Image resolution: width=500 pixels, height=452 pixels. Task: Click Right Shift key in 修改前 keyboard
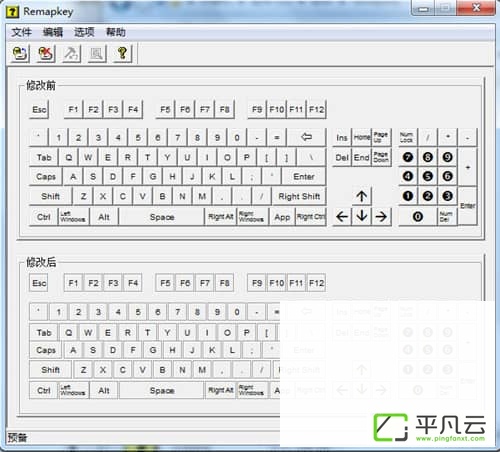[299, 196]
